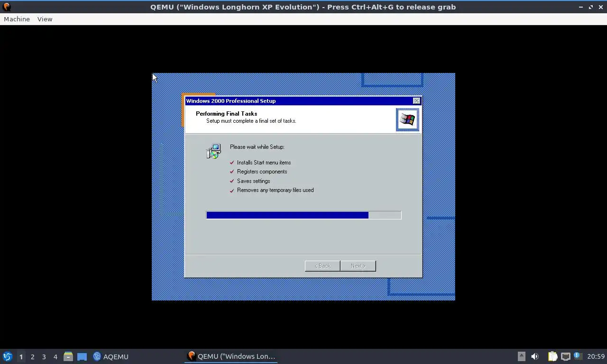Click the "Performing Final Tasks" heading

[x=226, y=114]
